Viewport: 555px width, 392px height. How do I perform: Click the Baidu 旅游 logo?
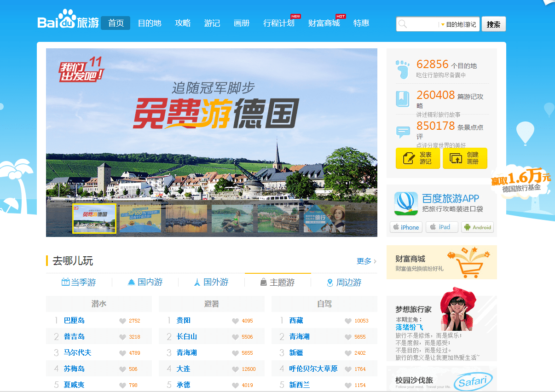(68, 20)
